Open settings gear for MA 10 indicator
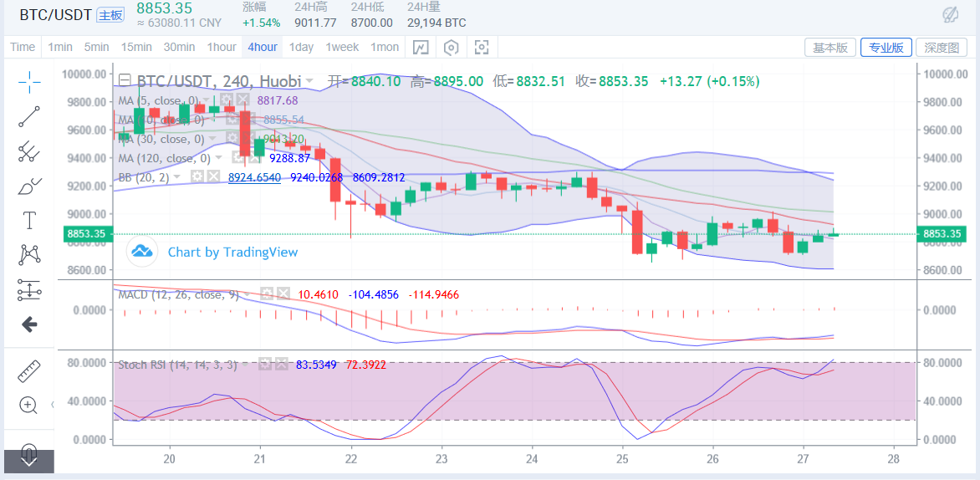 point(232,120)
